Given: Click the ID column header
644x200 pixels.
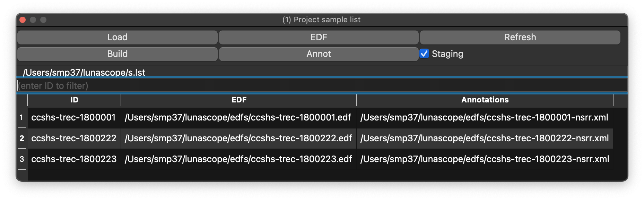Looking at the screenshot, I should tap(73, 100).
